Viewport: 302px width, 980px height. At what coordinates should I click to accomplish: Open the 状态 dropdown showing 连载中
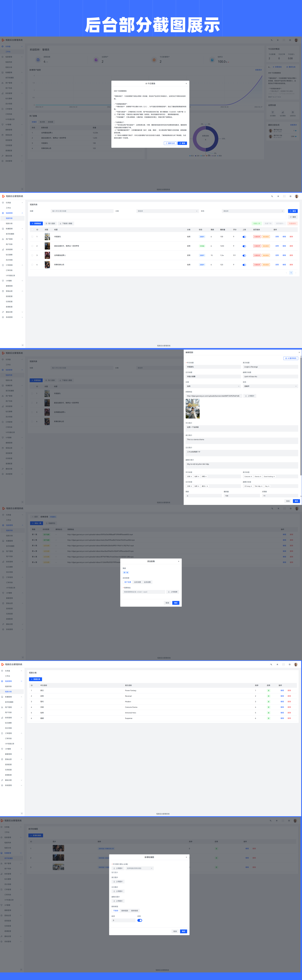pyautogui.click(x=271, y=386)
